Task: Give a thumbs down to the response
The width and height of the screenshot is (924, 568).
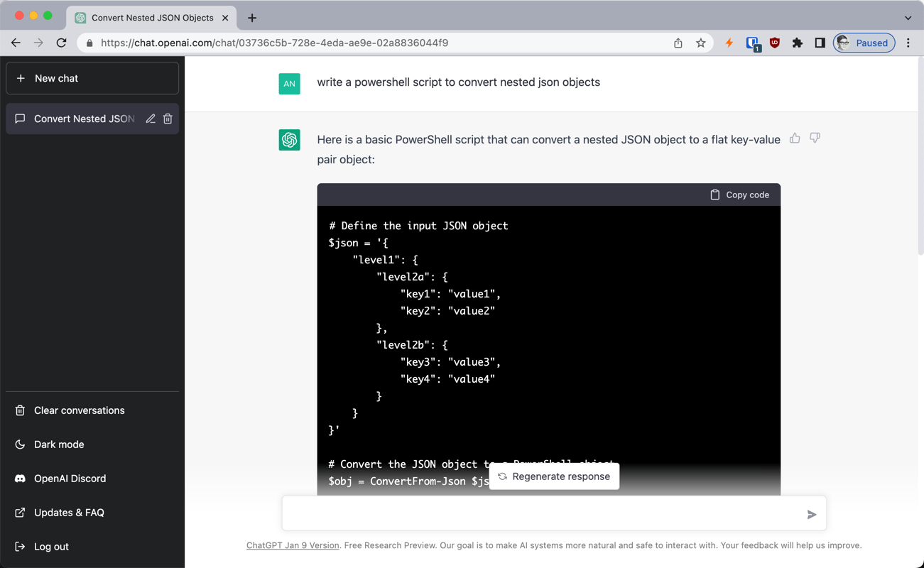Action: (x=814, y=138)
